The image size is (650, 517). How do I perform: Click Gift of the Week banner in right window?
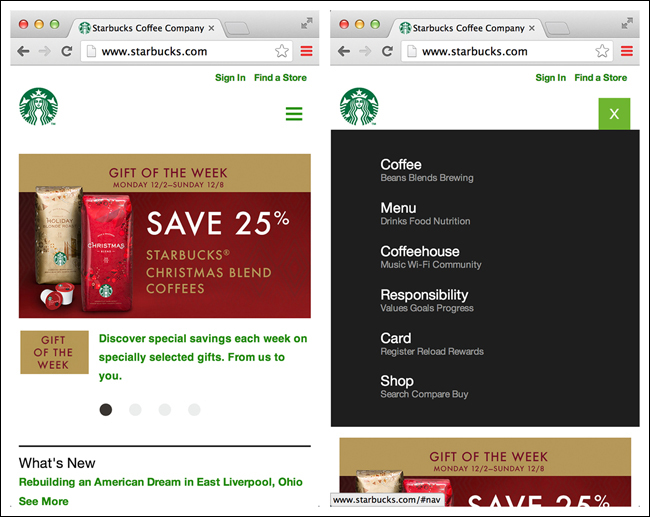point(485,472)
